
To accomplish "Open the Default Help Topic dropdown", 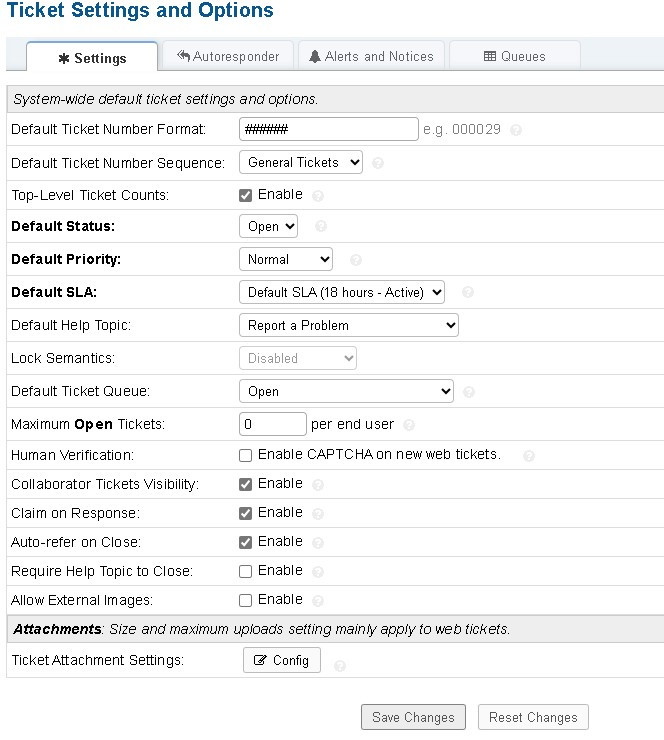I will (348, 325).
